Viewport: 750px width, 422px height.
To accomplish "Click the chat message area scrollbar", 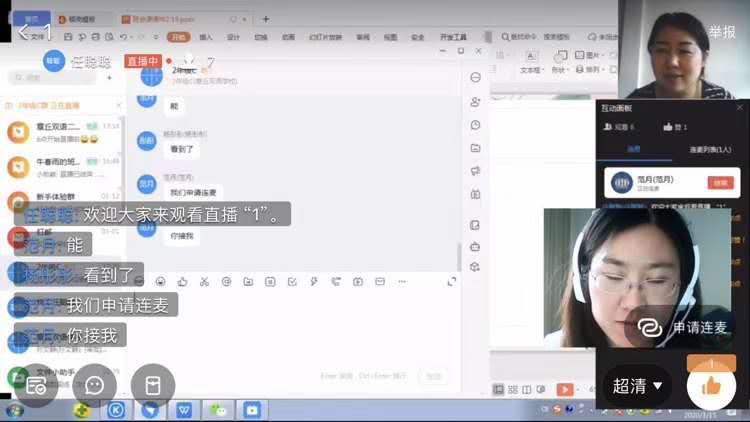I will point(459,257).
